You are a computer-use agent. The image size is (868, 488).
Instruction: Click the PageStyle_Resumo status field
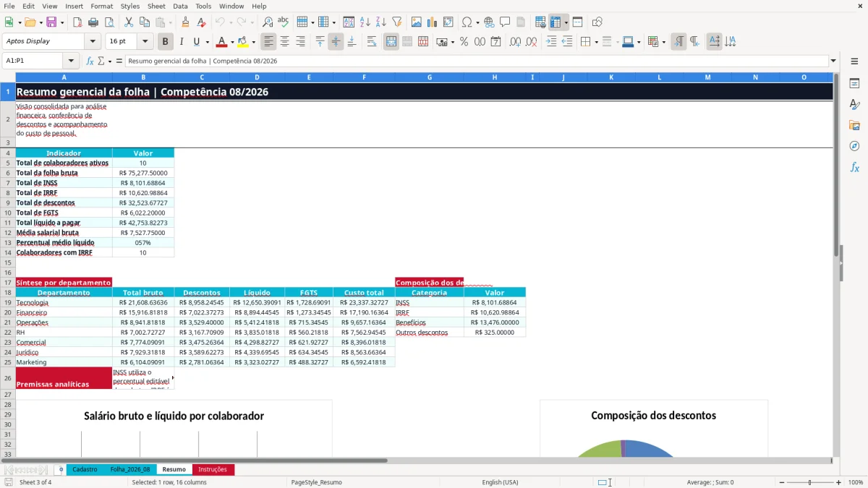(317, 482)
